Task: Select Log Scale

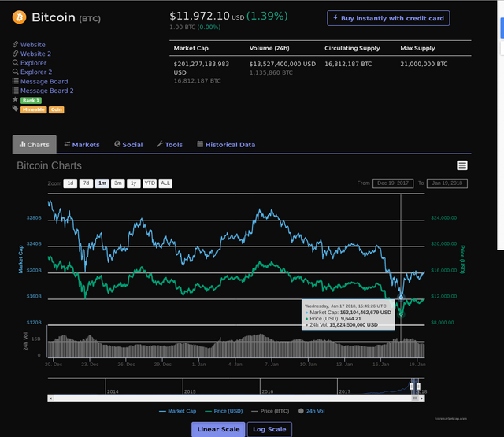Action: [x=269, y=429]
